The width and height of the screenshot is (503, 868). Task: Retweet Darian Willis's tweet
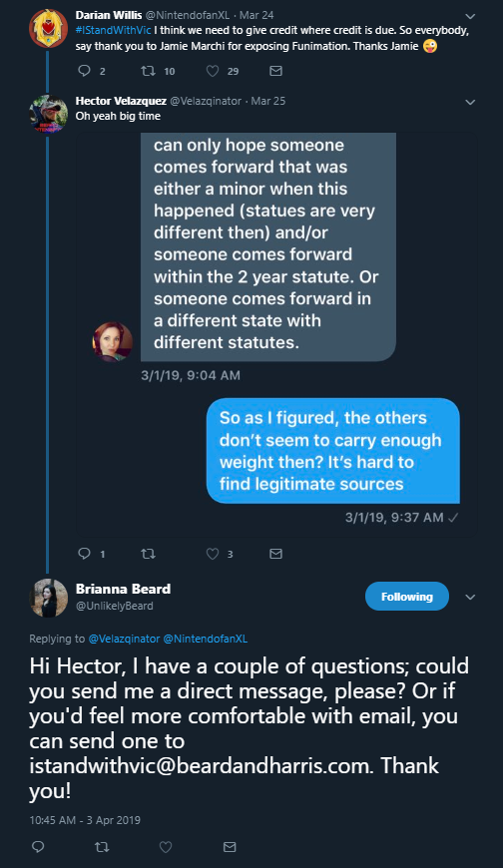148,70
